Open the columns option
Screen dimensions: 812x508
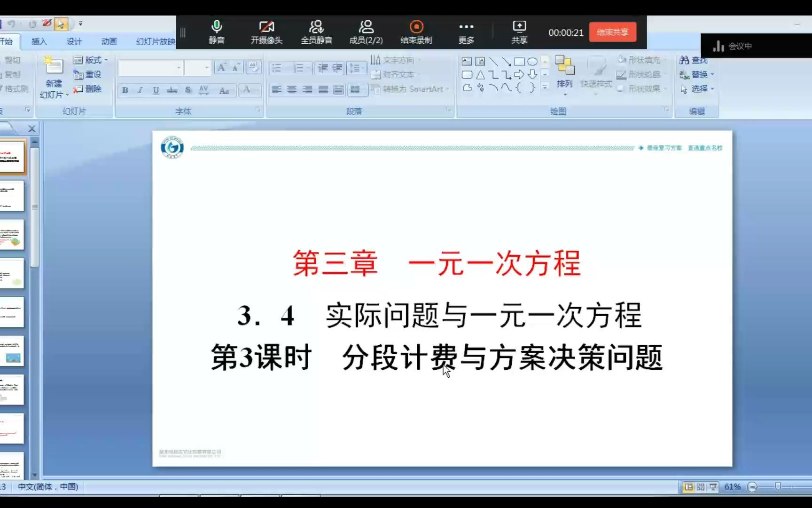coord(357,90)
